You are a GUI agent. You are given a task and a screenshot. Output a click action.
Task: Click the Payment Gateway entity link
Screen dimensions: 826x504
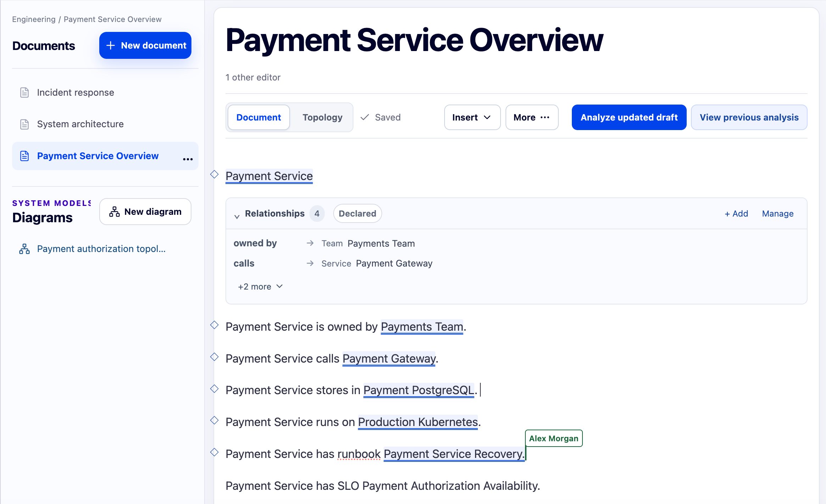pyautogui.click(x=389, y=359)
